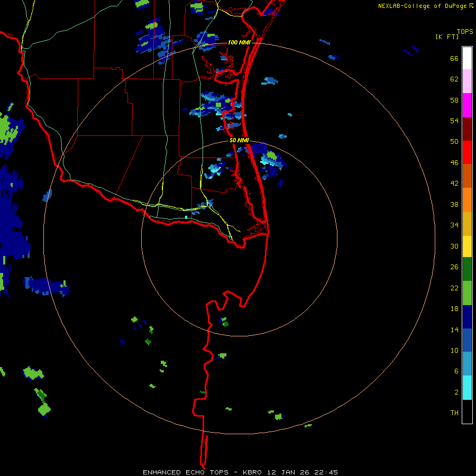The height and width of the screenshot is (476, 476).
Task: Click the light green 18-22 kft swatch
Action: pos(467,293)
